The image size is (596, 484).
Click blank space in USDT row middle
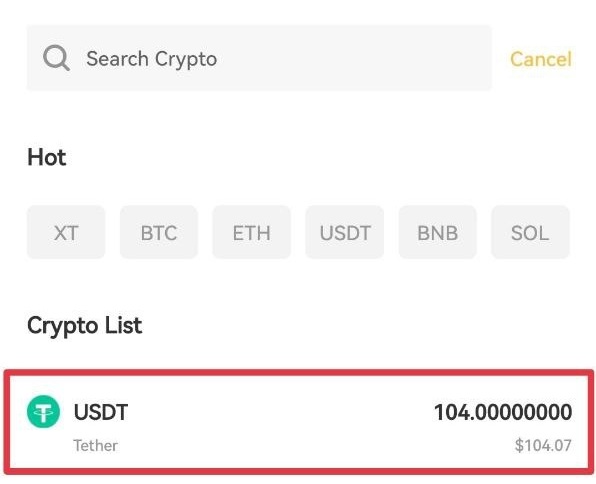281,422
